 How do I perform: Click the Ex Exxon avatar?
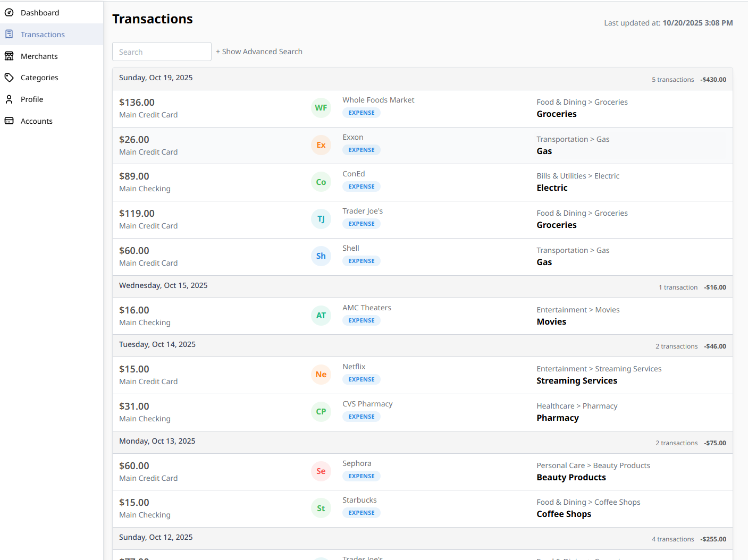coord(321,145)
